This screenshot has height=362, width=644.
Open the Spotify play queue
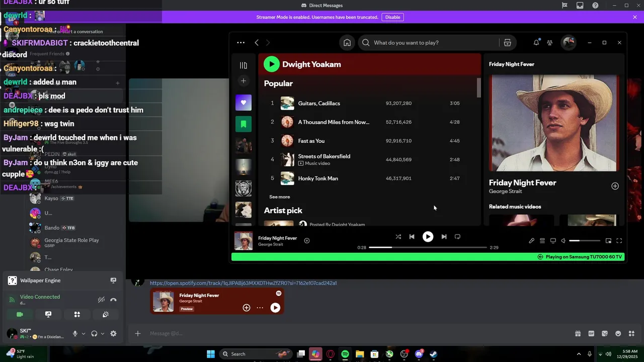(542, 241)
